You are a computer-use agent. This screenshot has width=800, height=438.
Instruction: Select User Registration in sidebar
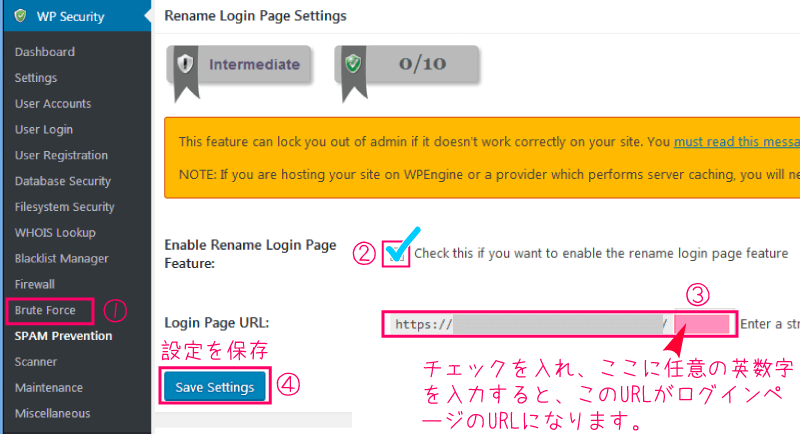coord(61,155)
